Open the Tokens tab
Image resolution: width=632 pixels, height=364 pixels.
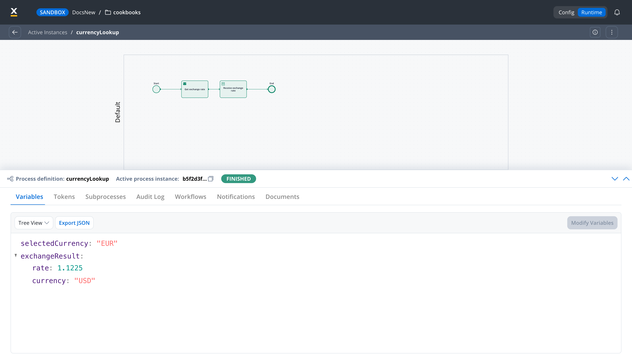pyautogui.click(x=64, y=197)
